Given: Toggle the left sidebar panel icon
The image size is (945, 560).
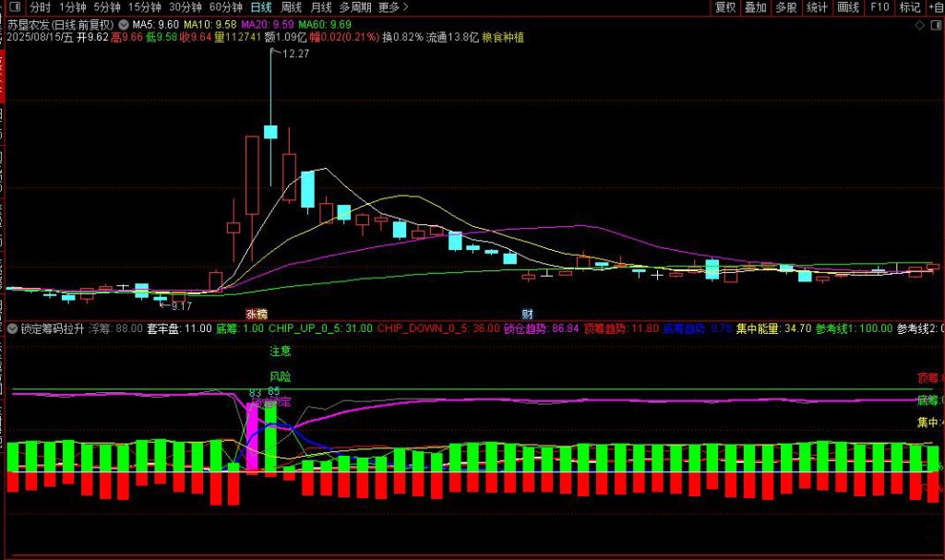Looking at the screenshot, I should click(x=13, y=7).
